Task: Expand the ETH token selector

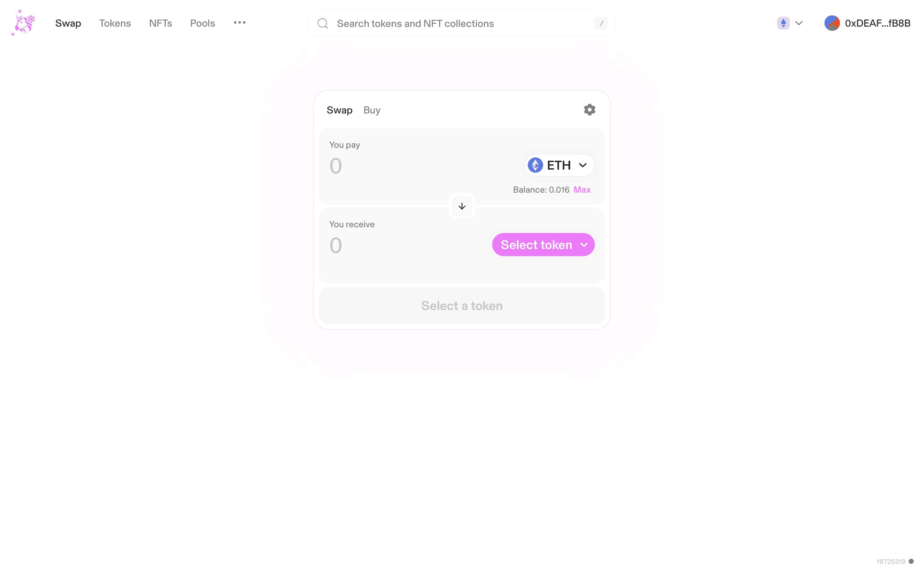Action: tap(559, 165)
